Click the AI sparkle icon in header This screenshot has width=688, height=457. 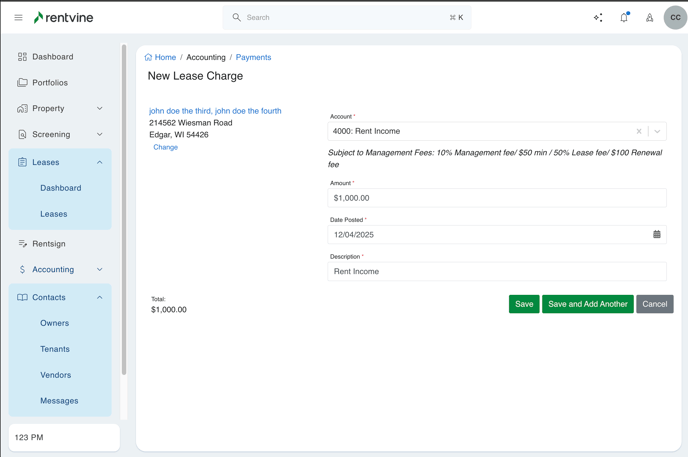598,17
